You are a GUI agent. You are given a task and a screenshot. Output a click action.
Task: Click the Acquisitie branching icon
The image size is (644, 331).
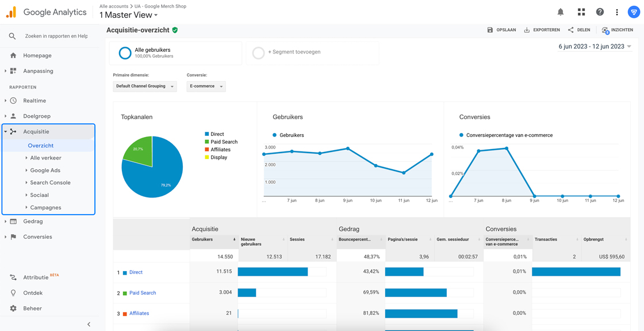(13, 132)
